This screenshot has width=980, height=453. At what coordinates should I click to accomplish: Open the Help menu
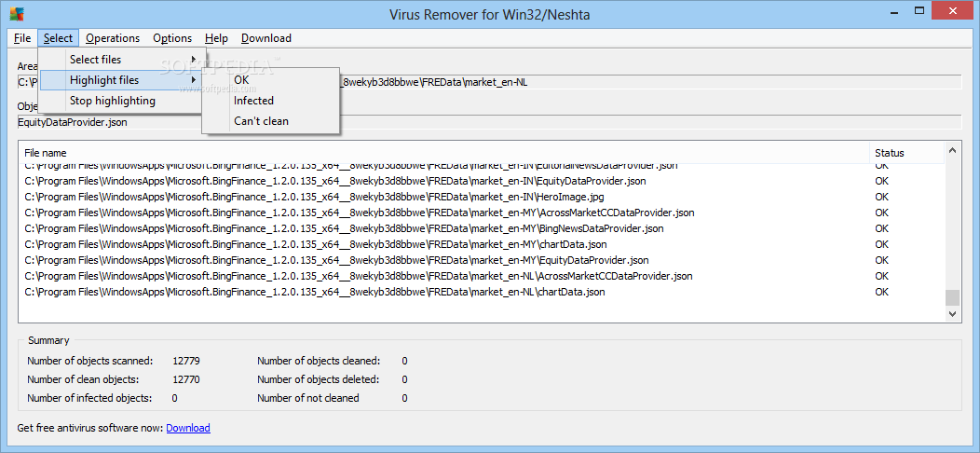tap(216, 38)
